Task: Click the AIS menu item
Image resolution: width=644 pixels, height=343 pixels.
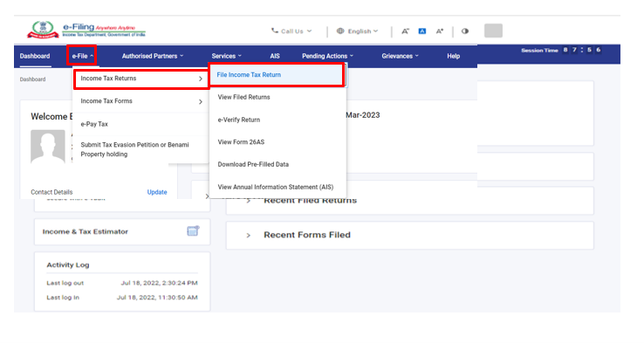Action: pos(275,56)
